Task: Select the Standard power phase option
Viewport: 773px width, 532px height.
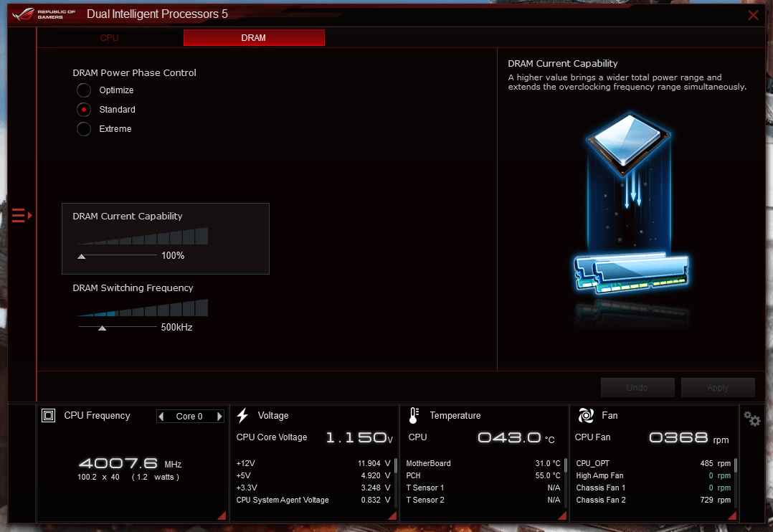Action: pyautogui.click(x=84, y=110)
